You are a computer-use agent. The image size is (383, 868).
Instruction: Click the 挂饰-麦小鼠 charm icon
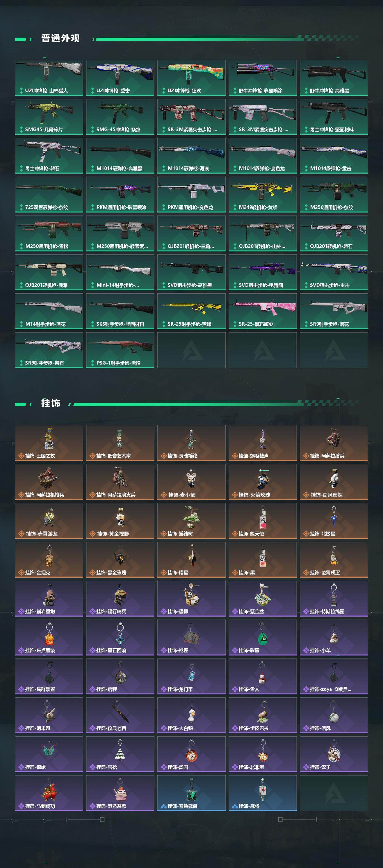[x=191, y=482]
